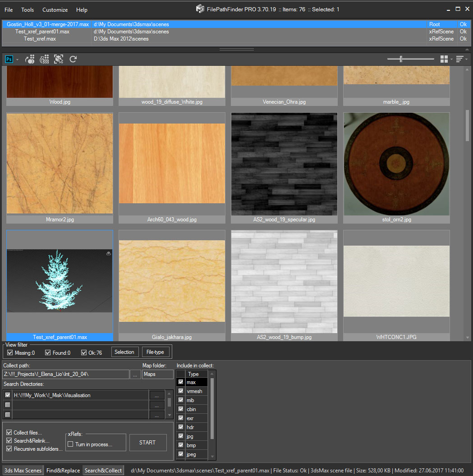Click the thumbnail grid view icon

[444, 59]
